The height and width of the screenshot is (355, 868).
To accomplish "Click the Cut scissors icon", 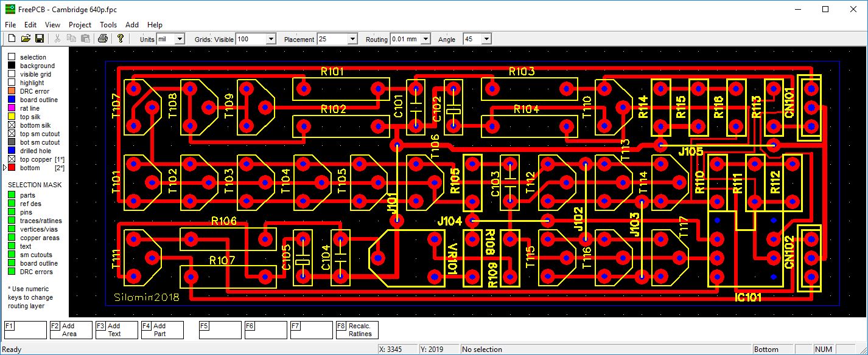I will coord(57,38).
